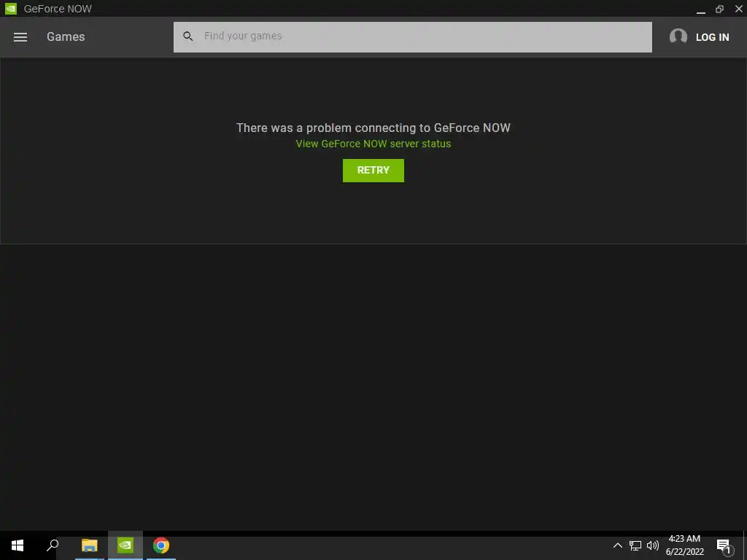The width and height of the screenshot is (747, 560).
Task: Click the search magnifier icon
Action: pyautogui.click(x=187, y=36)
